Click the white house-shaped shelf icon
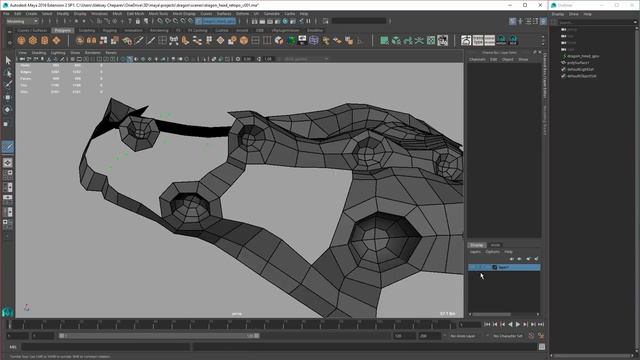 coord(466,40)
